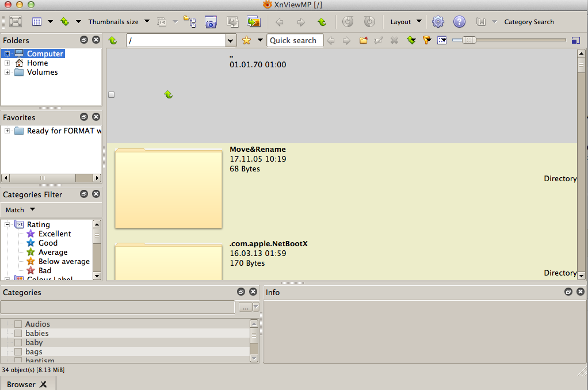Click the fullscreen icon in the toolbar
Image resolution: width=588 pixels, height=390 pixels.
(16, 22)
